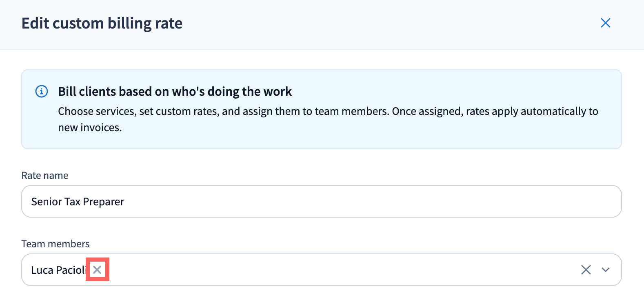Close the Edit custom billing rate dialog
The image size is (644, 295).
click(x=606, y=23)
